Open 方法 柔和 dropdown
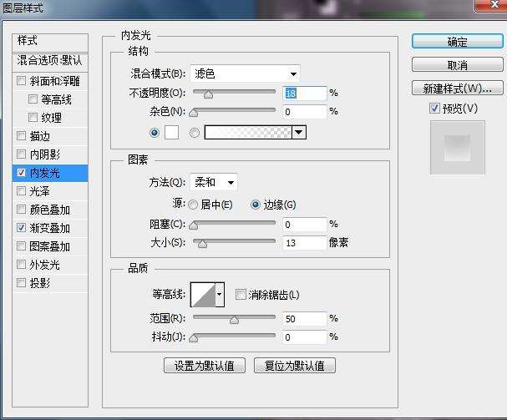The width and height of the screenshot is (507, 420). click(214, 182)
